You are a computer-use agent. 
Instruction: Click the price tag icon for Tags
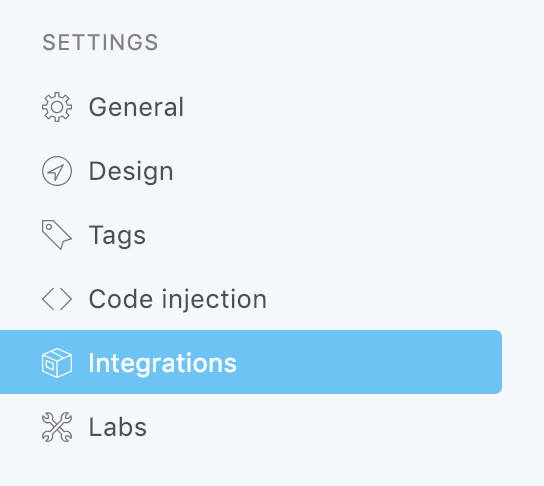tap(57, 235)
